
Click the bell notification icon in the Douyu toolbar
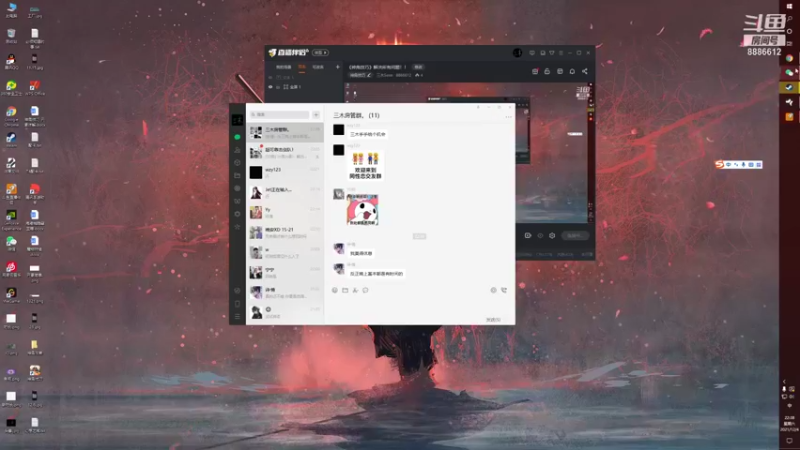(x=572, y=71)
